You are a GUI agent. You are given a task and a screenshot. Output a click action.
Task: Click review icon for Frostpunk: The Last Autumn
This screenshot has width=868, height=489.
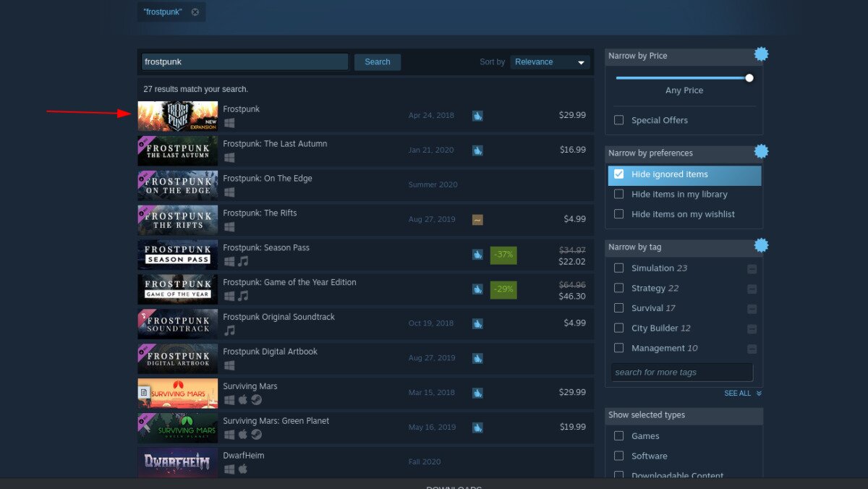tap(477, 150)
